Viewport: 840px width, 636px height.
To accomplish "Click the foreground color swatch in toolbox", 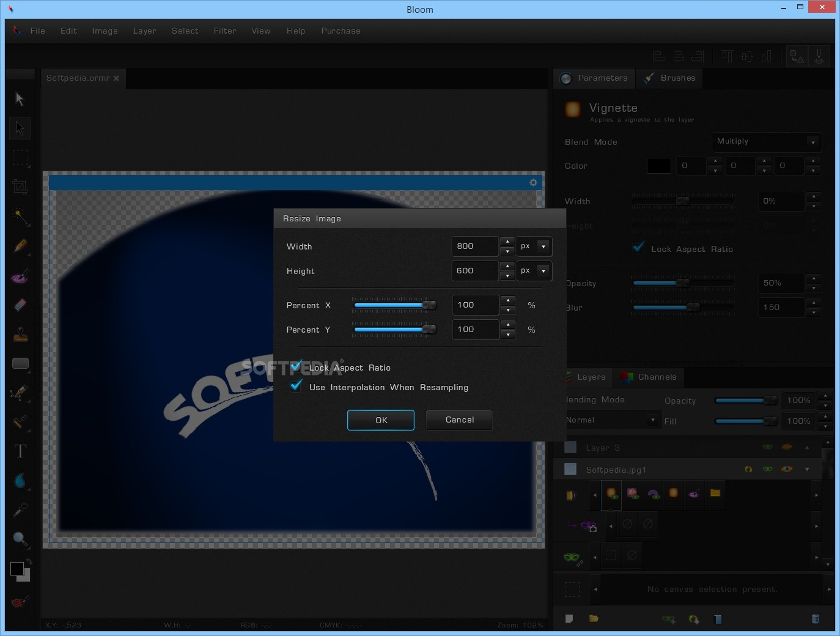I will click(x=17, y=569).
